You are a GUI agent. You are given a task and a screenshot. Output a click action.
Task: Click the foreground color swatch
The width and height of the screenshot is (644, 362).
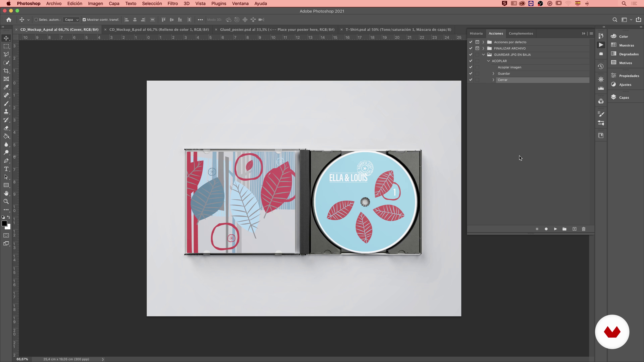pyautogui.click(x=4, y=224)
